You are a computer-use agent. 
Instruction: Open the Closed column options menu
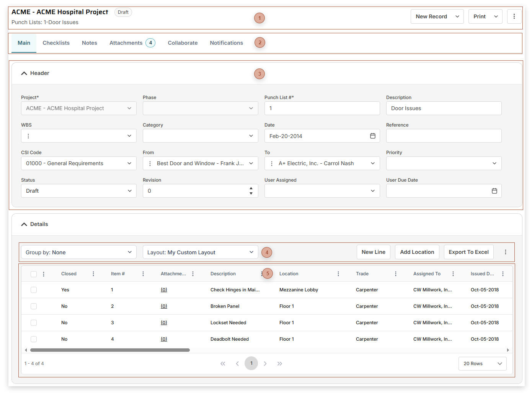point(93,274)
